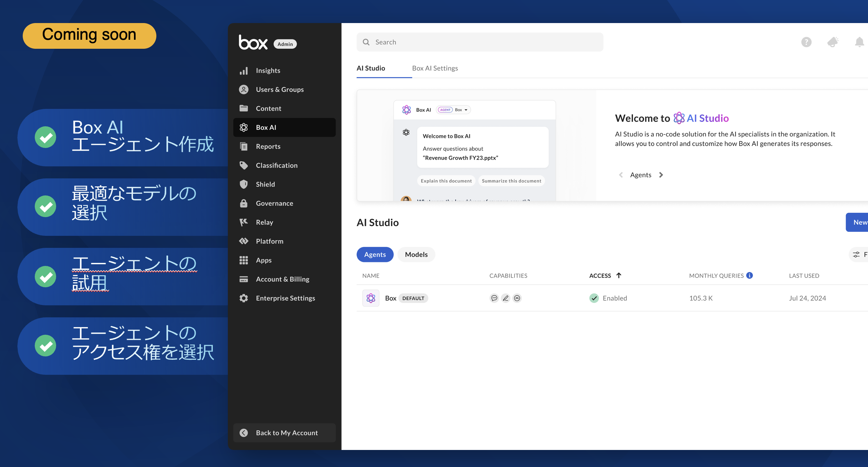Open Insights from the sidebar

pos(268,70)
